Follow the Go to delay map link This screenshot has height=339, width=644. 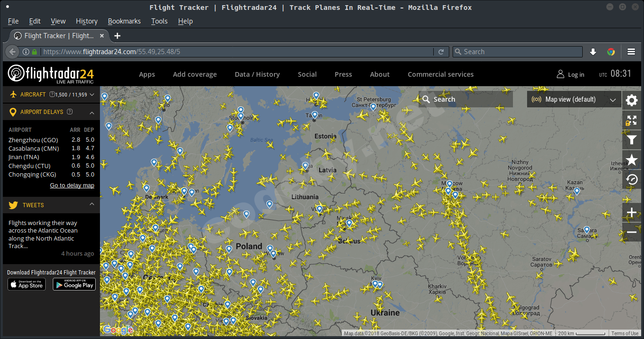pos(72,186)
